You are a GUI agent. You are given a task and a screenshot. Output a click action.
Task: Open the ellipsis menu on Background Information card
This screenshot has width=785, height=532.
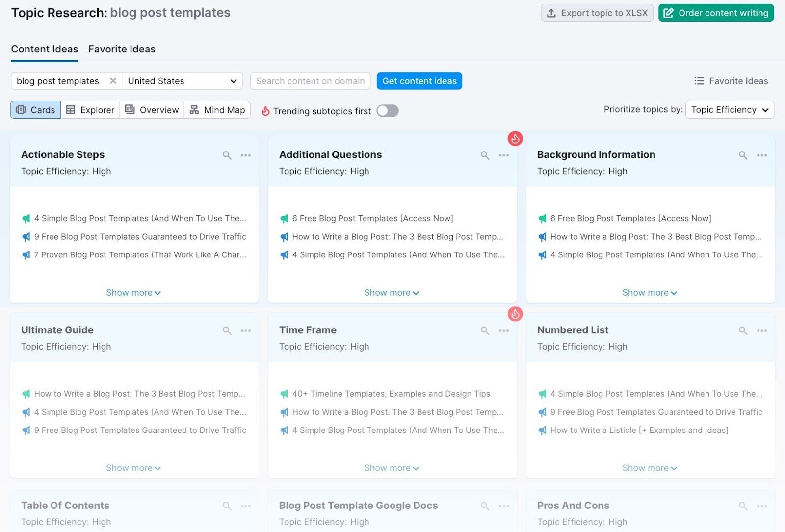click(x=761, y=155)
